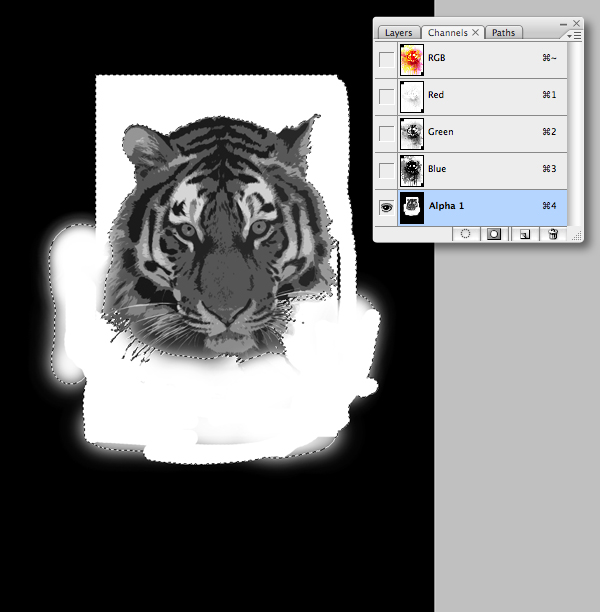This screenshot has width=600, height=612.
Task: Toggle visibility of Red channel
Action: pos(386,97)
